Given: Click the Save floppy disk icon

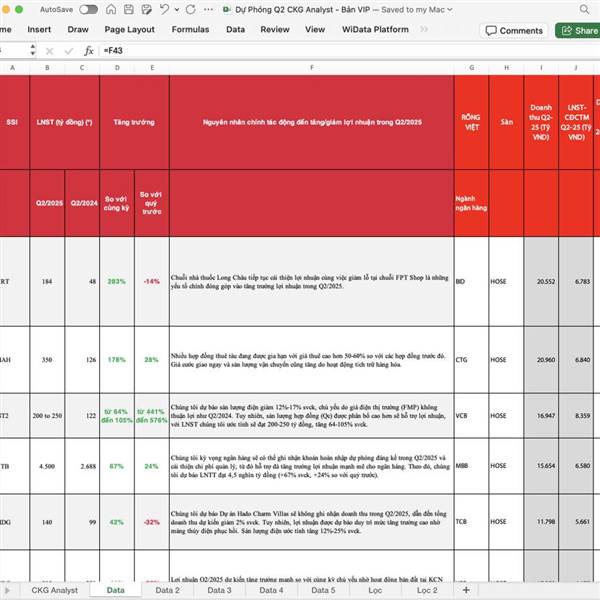Looking at the screenshot, I should coord(129,10).
